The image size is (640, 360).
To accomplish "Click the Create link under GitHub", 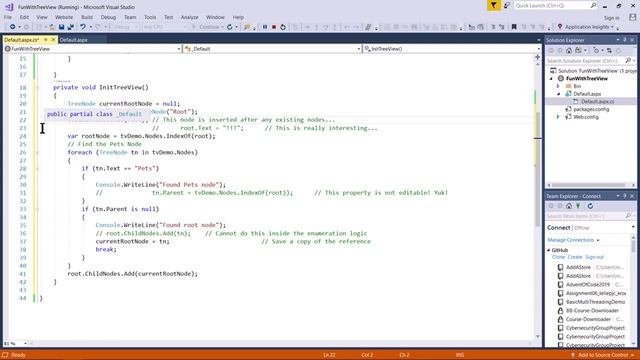I will click(x=575, y=257).
